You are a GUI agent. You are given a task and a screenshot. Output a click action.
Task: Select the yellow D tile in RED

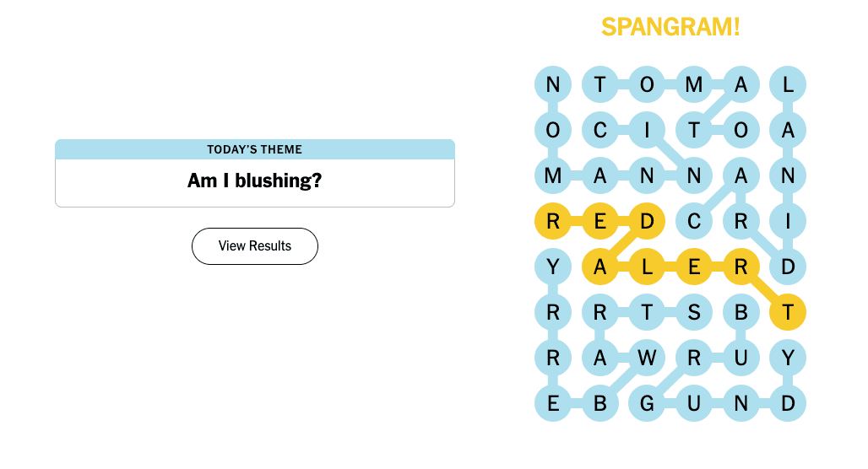[647, 222]
